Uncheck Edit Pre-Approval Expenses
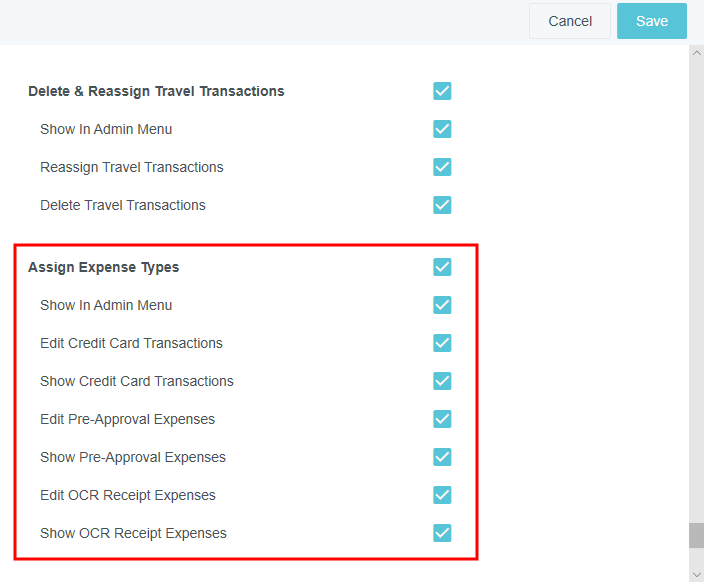The width and height of the screenshot is (704, 582). [442, 419]
